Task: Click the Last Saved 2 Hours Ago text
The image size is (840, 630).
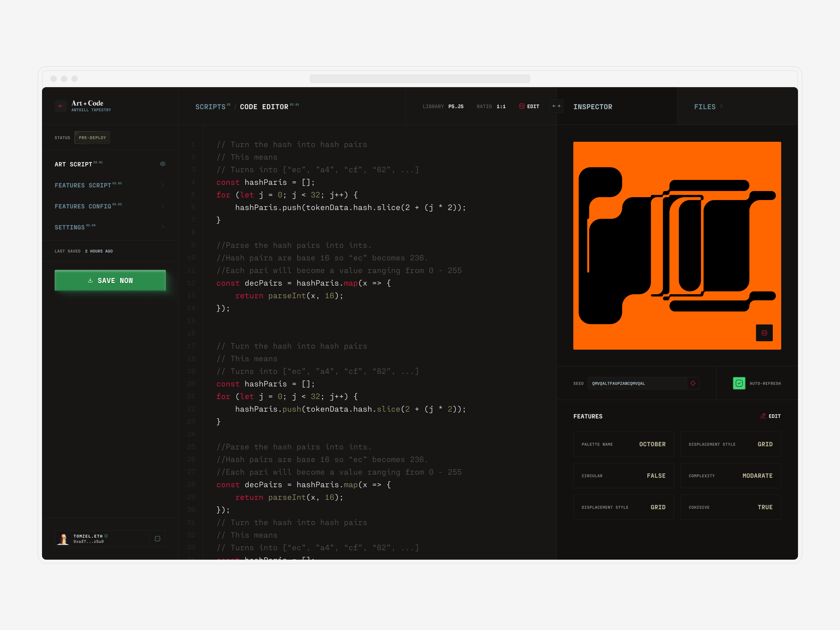Action: coord(83,251)
